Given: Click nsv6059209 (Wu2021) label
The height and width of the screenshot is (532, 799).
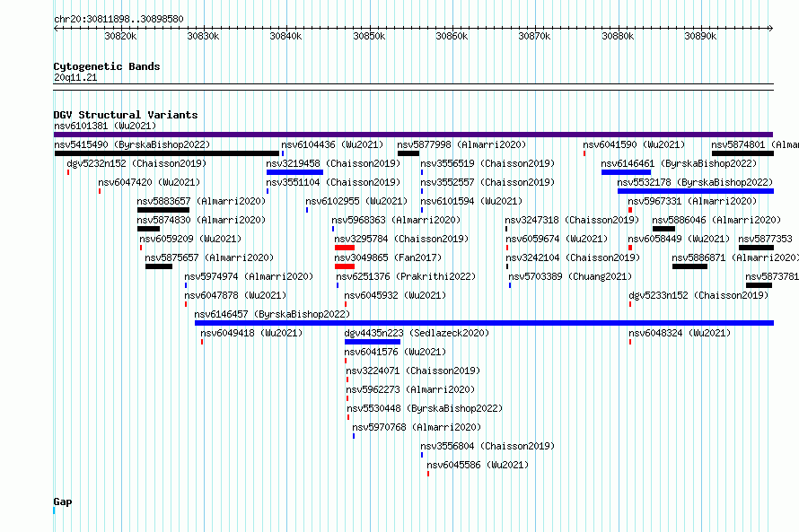Looking at the screenshot, I should tap(190, 239).
